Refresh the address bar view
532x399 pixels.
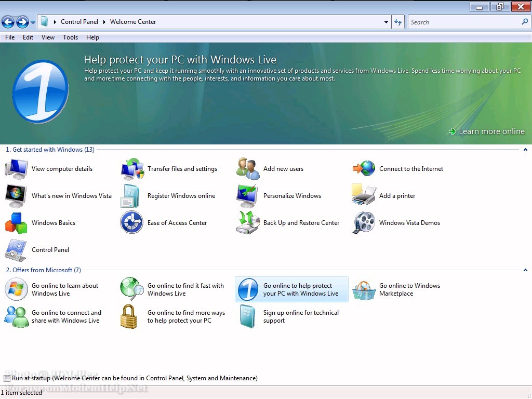pyautogui.click(x=398, y=22)
